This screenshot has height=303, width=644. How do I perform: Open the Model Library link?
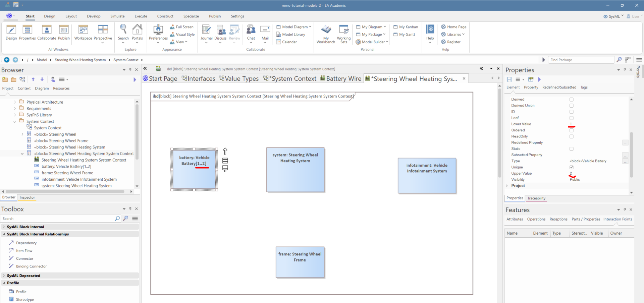pos(293,35)
